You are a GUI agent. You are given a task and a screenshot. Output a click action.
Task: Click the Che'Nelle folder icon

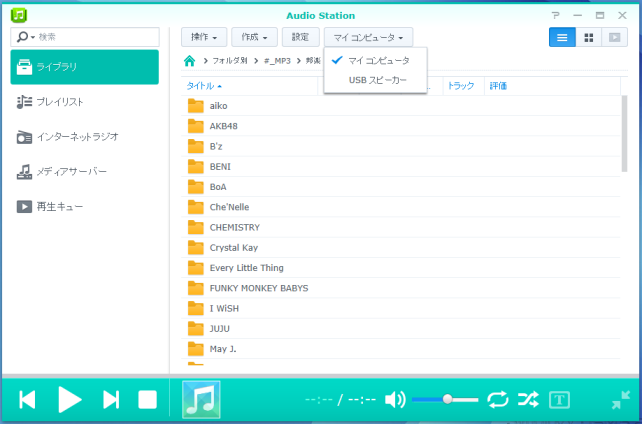click(196, 207)
